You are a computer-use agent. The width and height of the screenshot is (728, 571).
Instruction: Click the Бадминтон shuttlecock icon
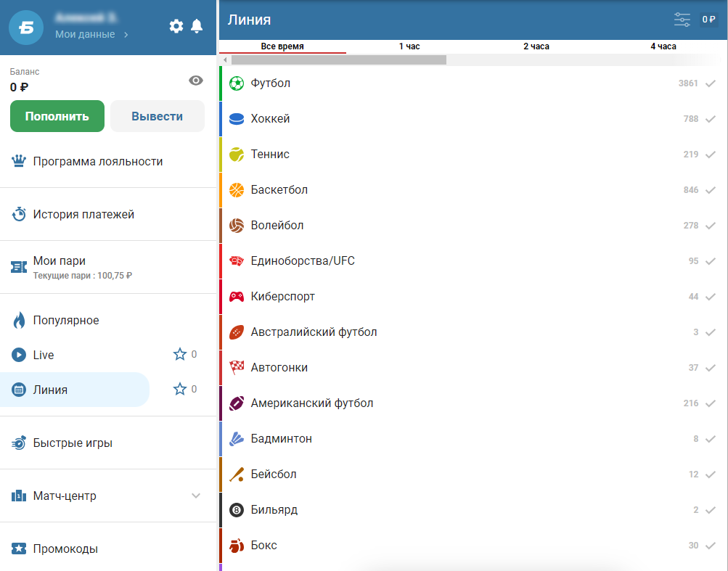pos(237,439)
